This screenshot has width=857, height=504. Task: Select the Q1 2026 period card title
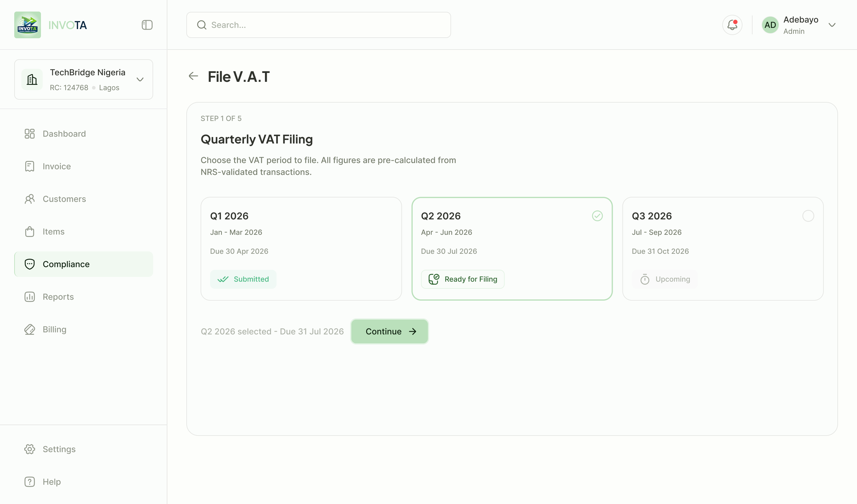point(229,216)
